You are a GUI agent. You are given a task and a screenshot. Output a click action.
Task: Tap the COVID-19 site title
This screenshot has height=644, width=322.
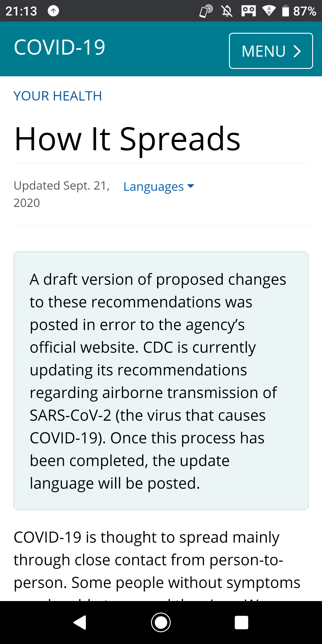coord(60,47)
